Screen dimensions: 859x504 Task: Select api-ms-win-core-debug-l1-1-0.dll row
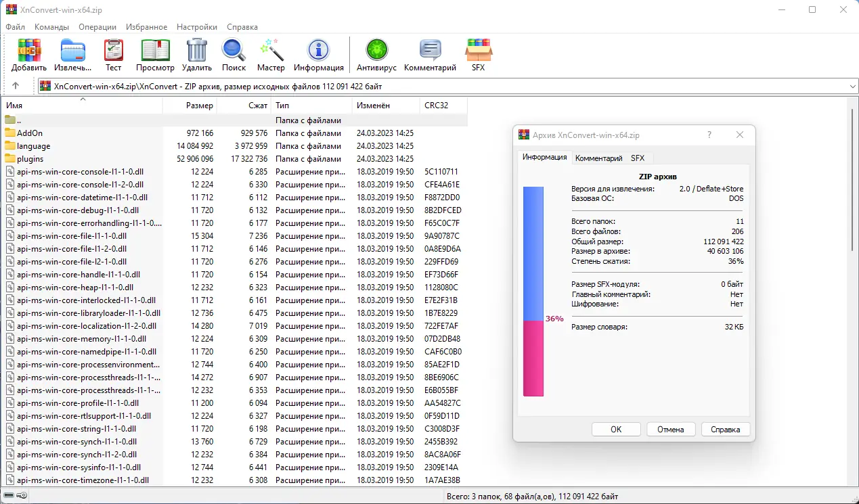(234, 210)
